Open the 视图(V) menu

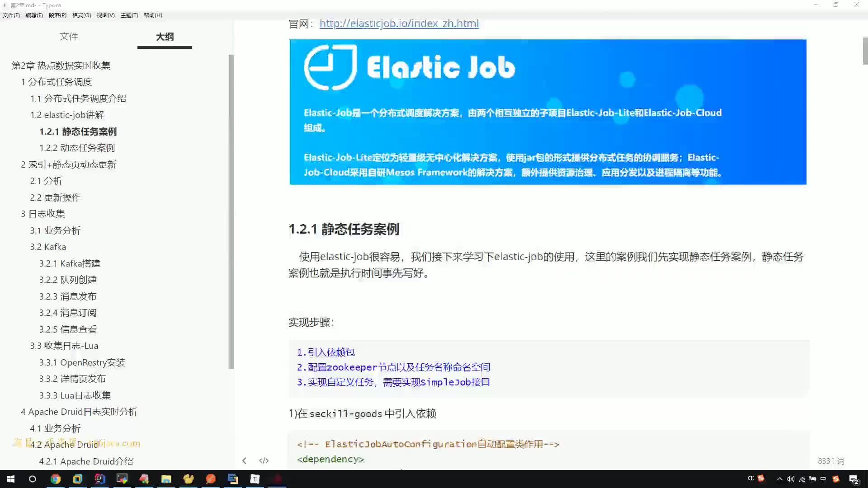click(x=105, y=15)
